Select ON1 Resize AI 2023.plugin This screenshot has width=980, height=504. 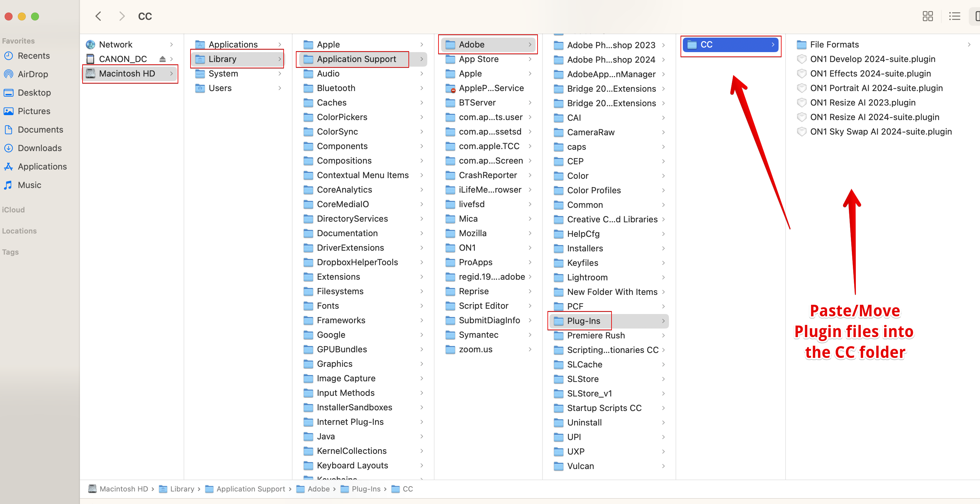click(x=862, y=102)
